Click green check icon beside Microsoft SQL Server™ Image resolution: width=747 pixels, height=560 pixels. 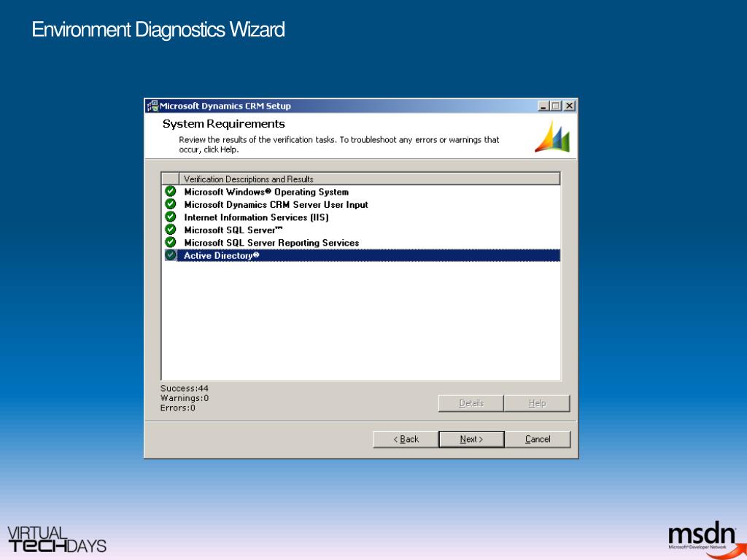[x=171, y=230]
